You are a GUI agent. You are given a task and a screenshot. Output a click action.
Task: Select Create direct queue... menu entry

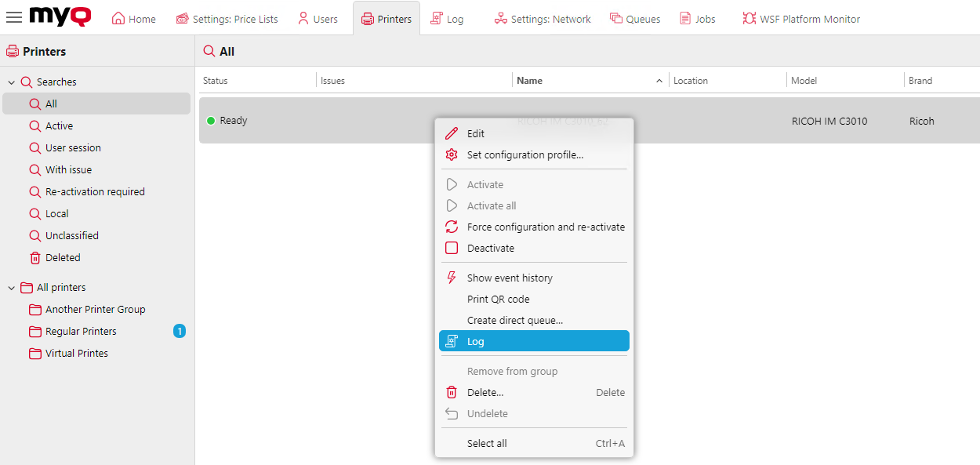tap(514, 320)
